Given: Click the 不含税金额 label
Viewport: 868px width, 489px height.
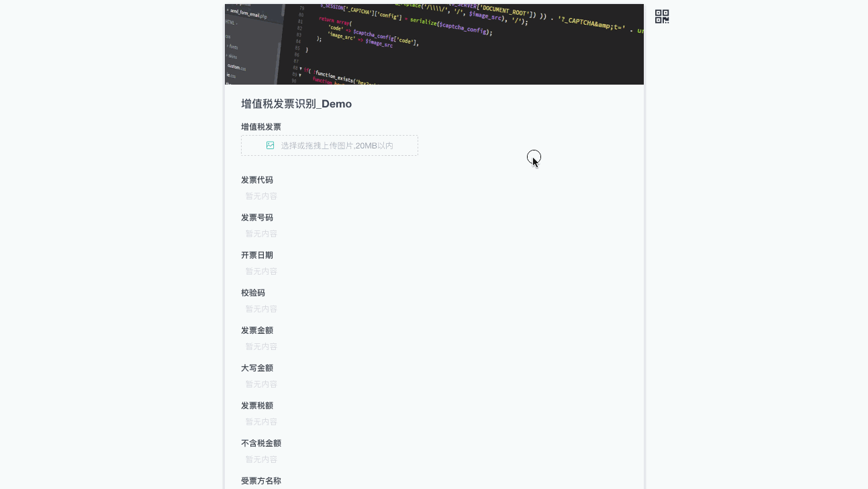Looking at the screenshot, I should click(261, 443).
